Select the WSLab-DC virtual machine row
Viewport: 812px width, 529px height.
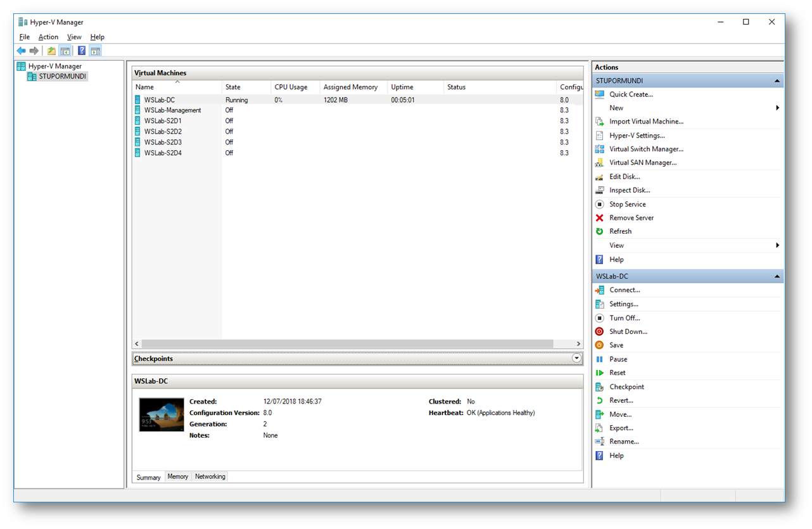[357, 100]
